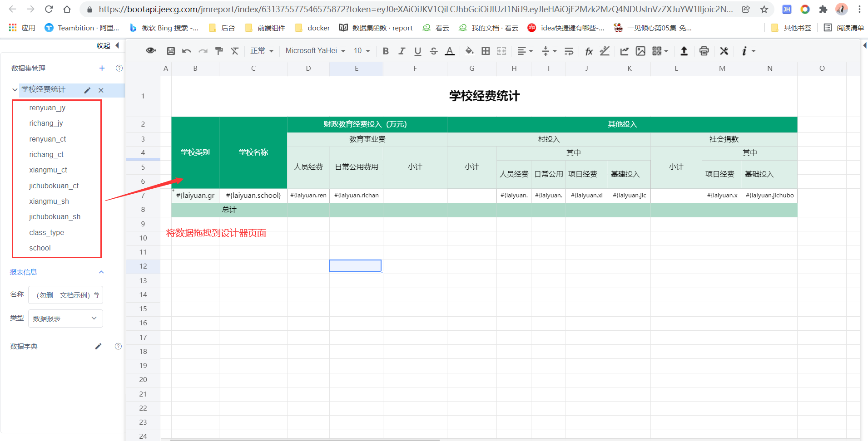Image resolution: width=868 pixels, height=441 pixels.
Task: Select column E header
Action: pos(356,69)
